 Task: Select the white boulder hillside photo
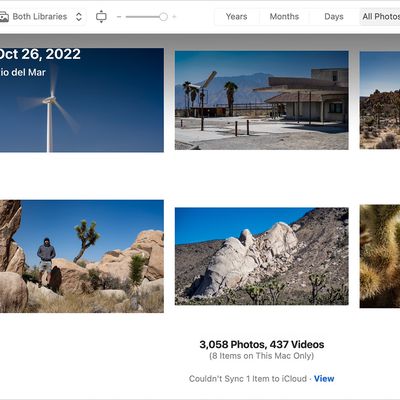click(262, 256)
